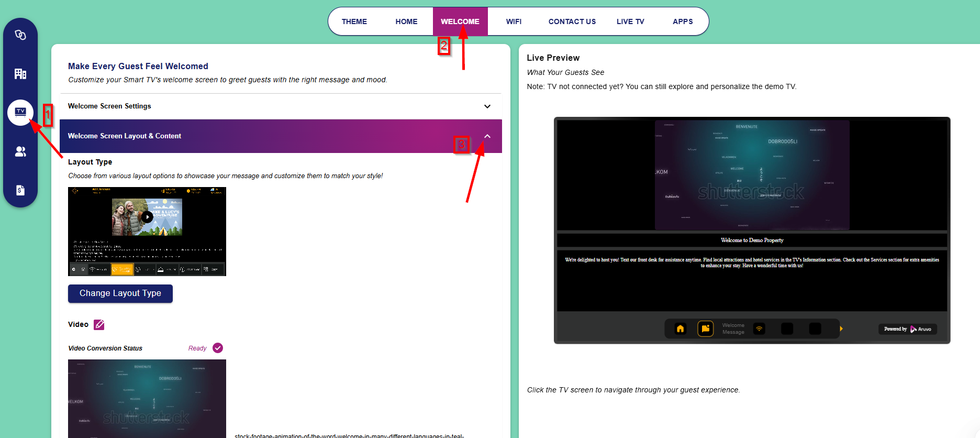Screen dimensions: 980x438
Task: Click the 'We're delighted to host you' preview message
Action: click(x=752, y=262)
